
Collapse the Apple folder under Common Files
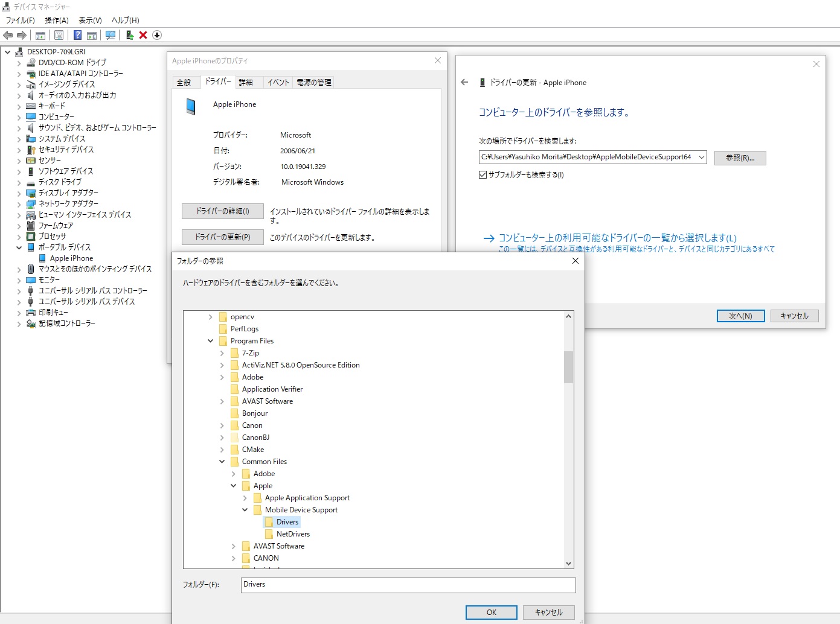[x=233, y=486]
